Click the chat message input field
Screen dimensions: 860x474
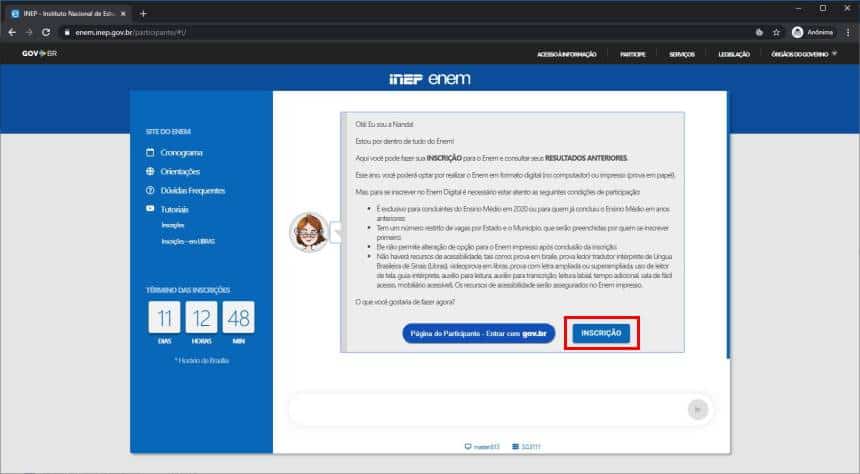point(488,409)
